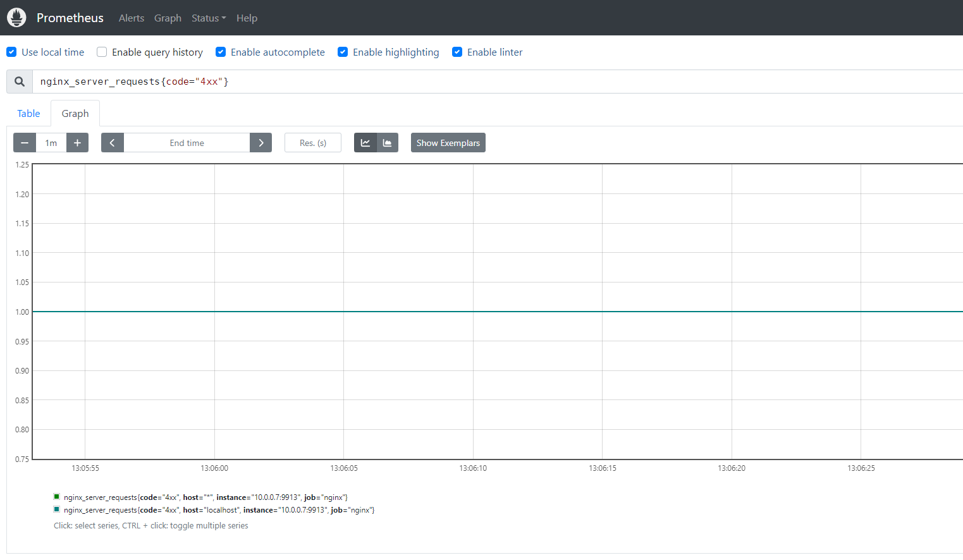The height and width of the screenshot is (560, 963).
Task: Toggle the Enable highlighting checkbox
Action: point(343,52)
